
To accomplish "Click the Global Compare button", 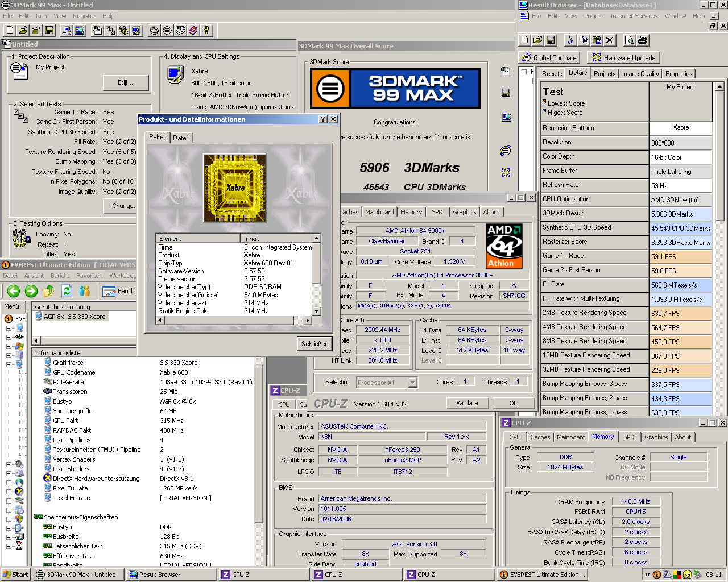I will tap(549, 57).
